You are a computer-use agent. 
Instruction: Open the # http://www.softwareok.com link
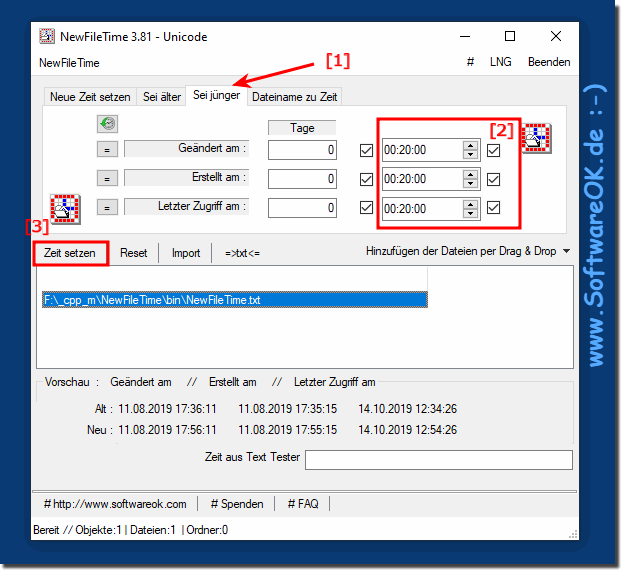pos(115,504)
